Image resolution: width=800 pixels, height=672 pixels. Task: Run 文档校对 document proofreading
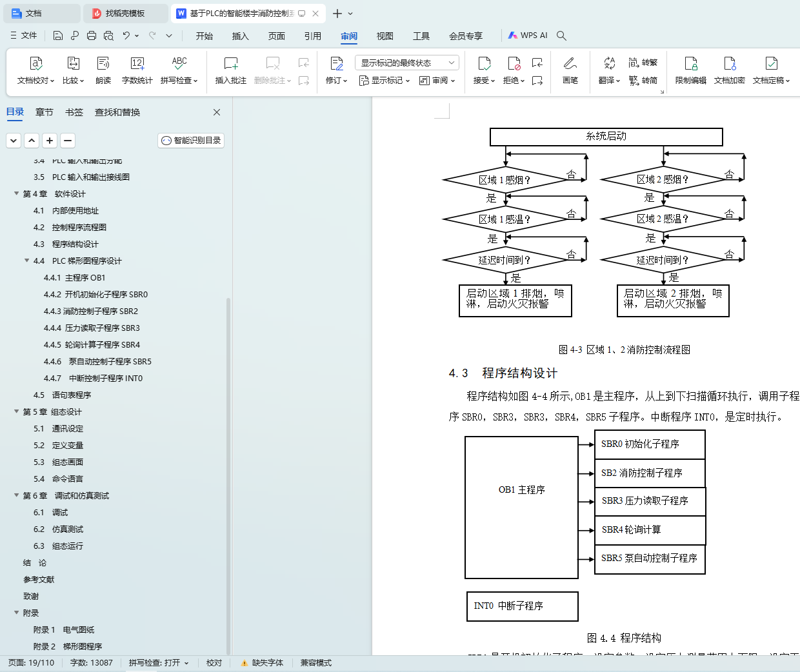coord(36,71)
